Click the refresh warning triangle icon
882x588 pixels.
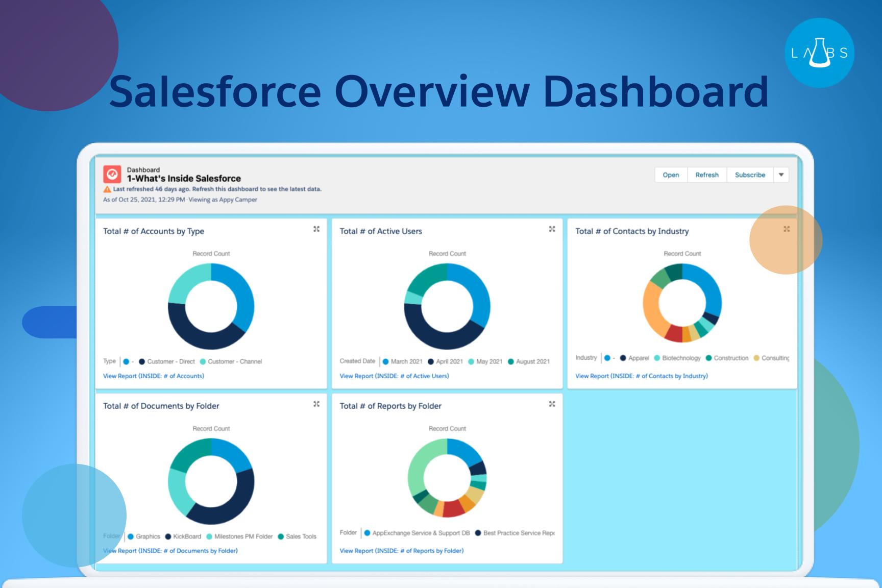[x=107, y=189]
